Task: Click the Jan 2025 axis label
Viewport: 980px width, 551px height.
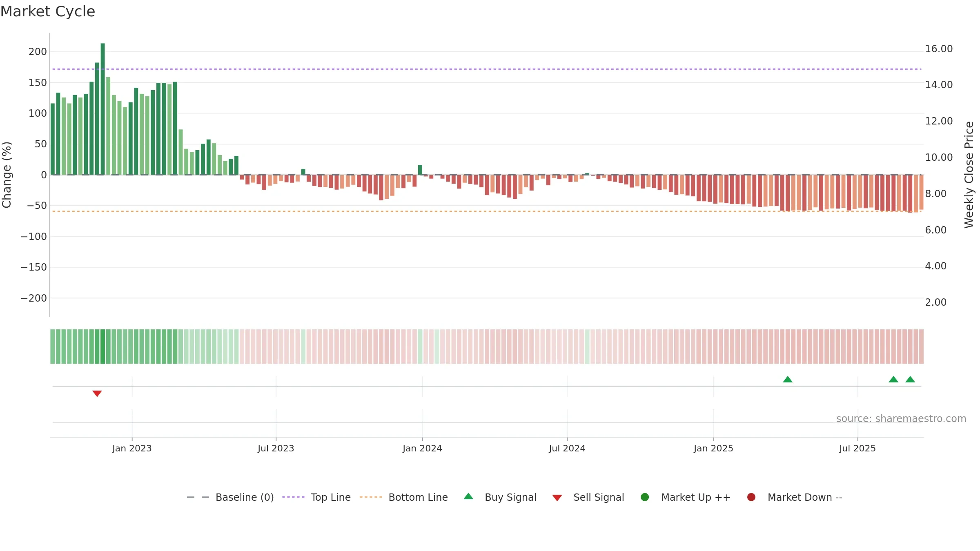Action: [x=713, y=449]
